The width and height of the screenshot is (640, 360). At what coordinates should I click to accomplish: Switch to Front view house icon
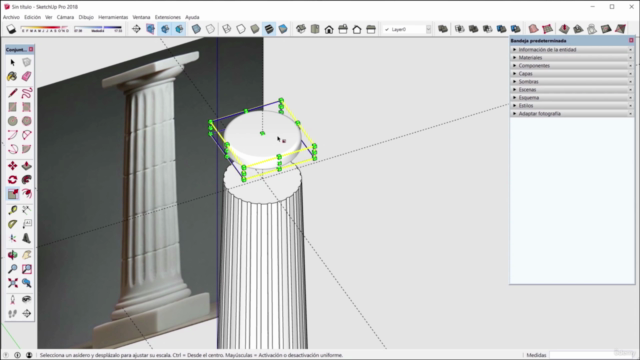tap(329, 29)
